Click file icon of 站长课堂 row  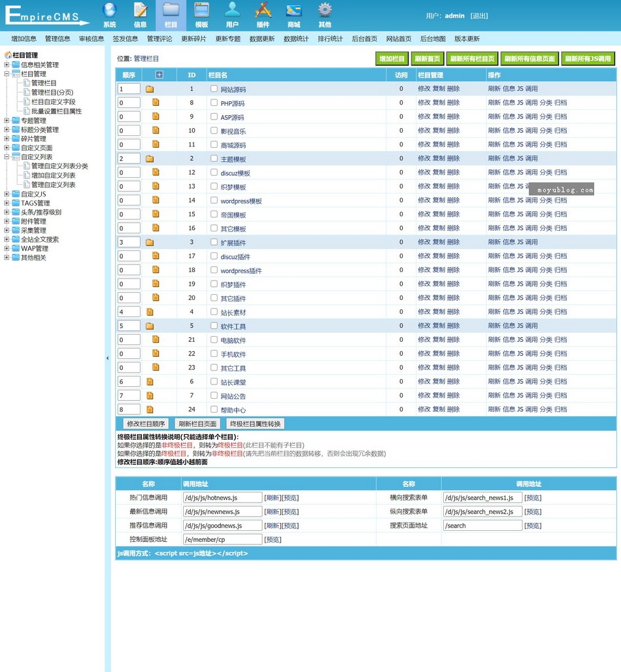click(x=150, y=381)
